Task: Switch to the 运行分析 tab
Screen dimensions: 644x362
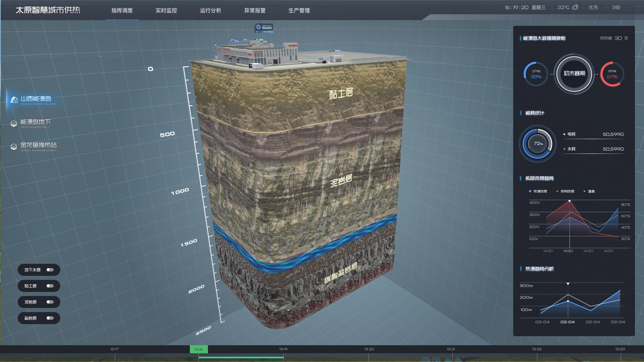Action: coord(210,10)
